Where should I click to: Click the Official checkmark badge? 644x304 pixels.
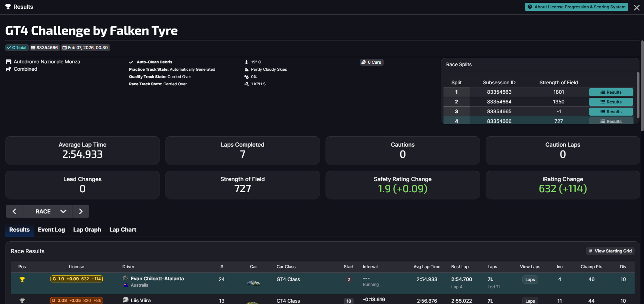[x=16, y=48]
